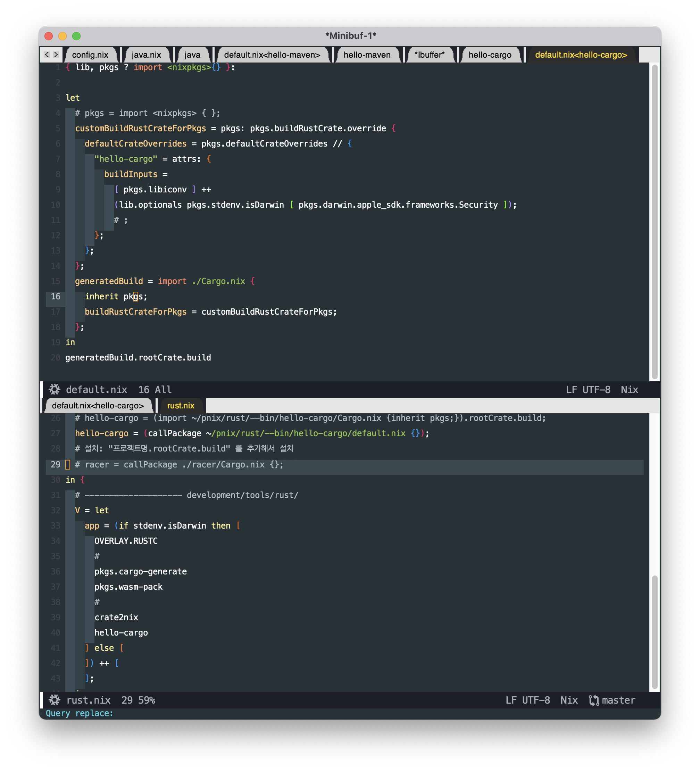Screen dimensions: 700x771
Task: Click gear icon in default.nix mode line
Action: (54, 389)
